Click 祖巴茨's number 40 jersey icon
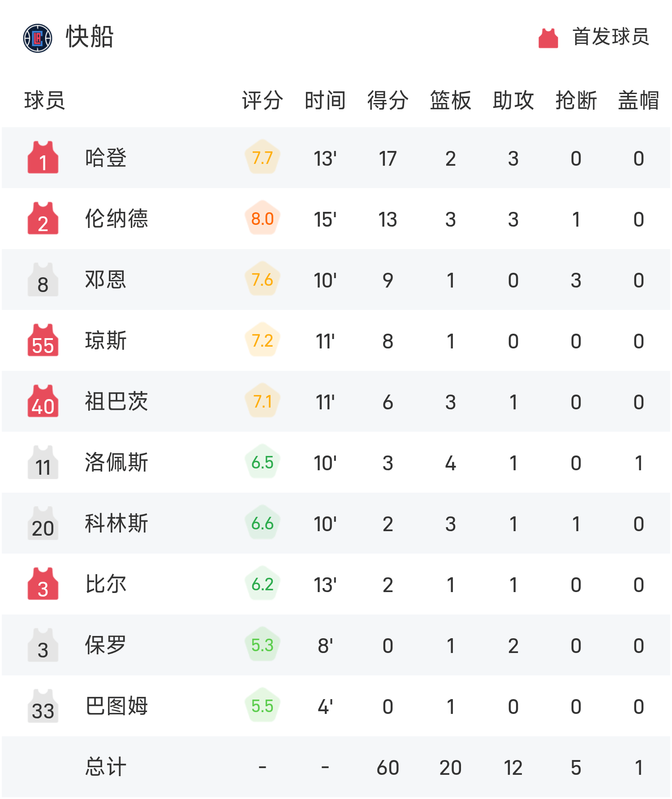This screenshot has width=672, height=799. (x=43, y=401)
